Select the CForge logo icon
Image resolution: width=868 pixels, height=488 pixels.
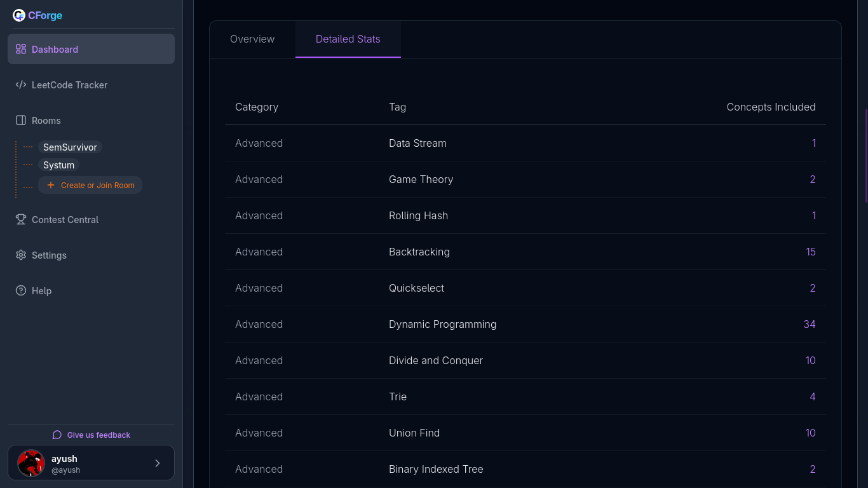pyautogui.click(x=18, y=15)
